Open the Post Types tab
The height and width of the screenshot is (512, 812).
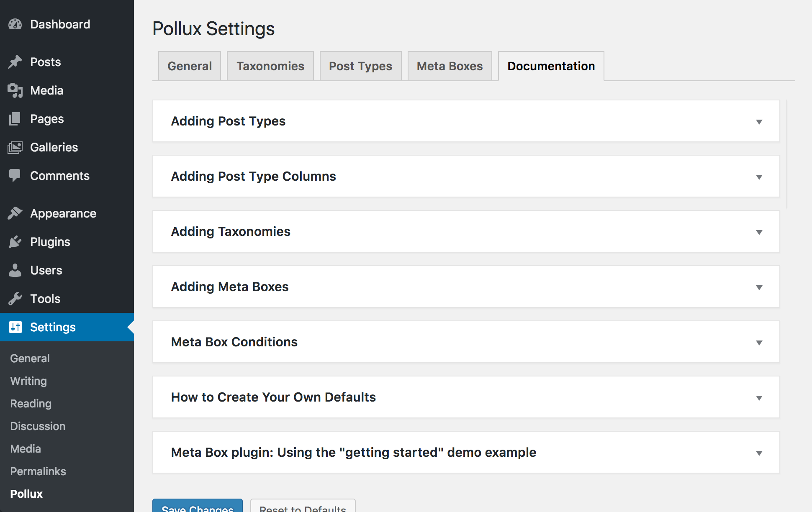(x=360, y=66)
